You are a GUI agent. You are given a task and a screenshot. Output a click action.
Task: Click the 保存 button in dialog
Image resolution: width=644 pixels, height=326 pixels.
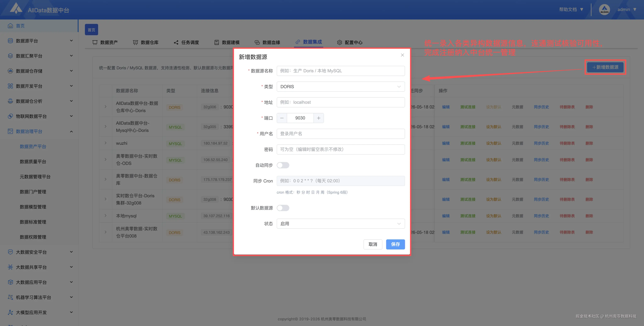point(395,244)
